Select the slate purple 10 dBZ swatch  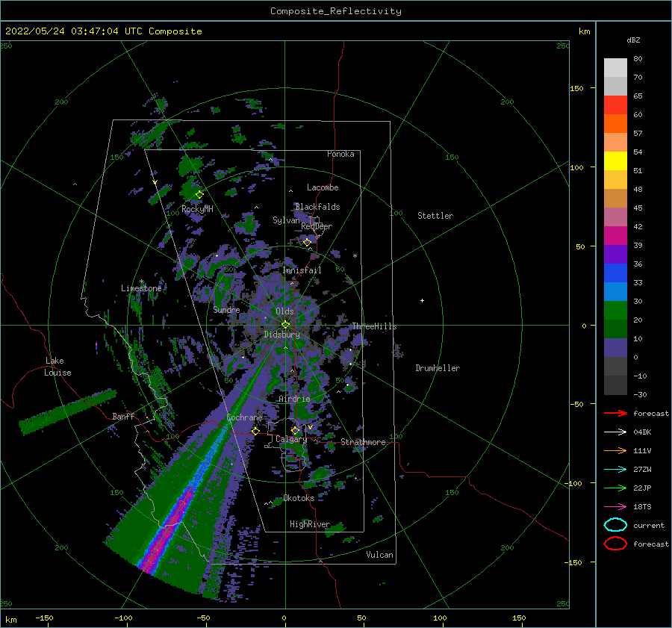(x=615, y=347)
